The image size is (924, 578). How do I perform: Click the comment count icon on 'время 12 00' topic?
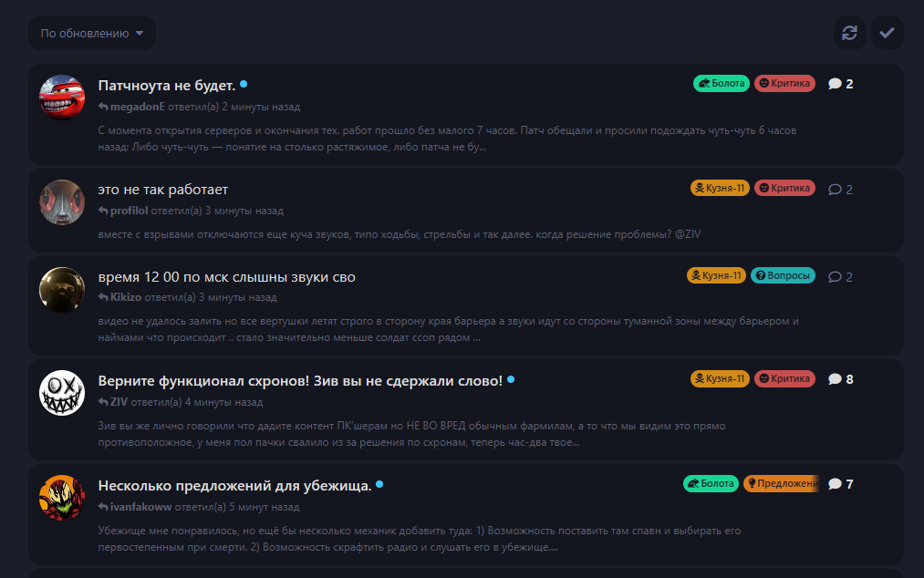(835, 276)
